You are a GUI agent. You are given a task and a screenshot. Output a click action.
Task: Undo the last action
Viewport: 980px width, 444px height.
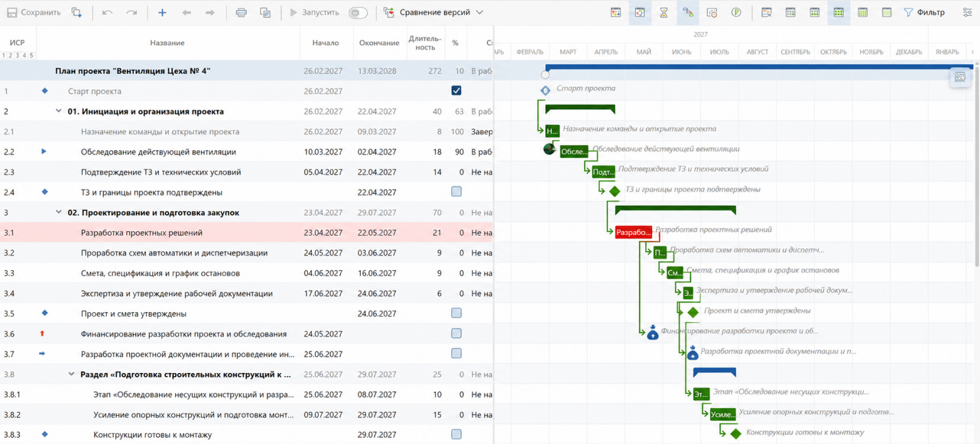[x=107, y=13]
